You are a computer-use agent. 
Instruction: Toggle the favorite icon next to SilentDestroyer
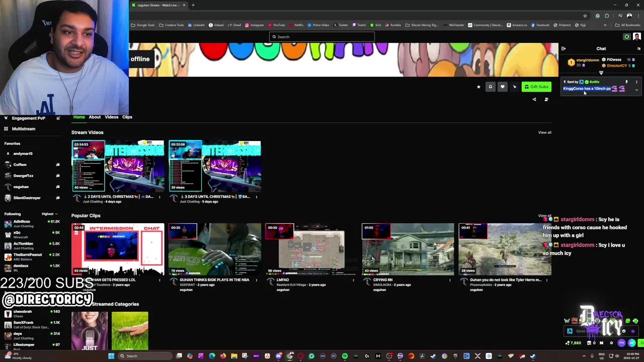click(58, 198)
